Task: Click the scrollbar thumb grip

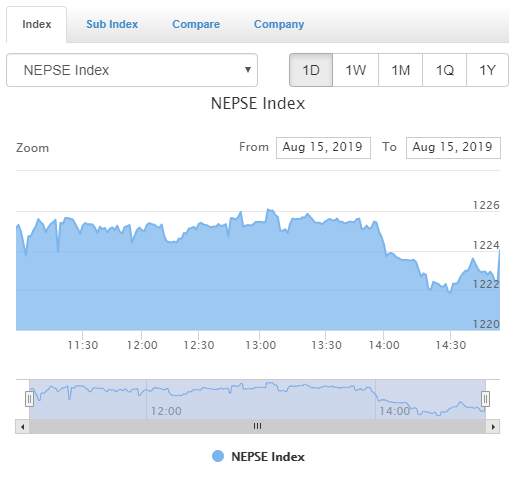Action: pos(257,426)
